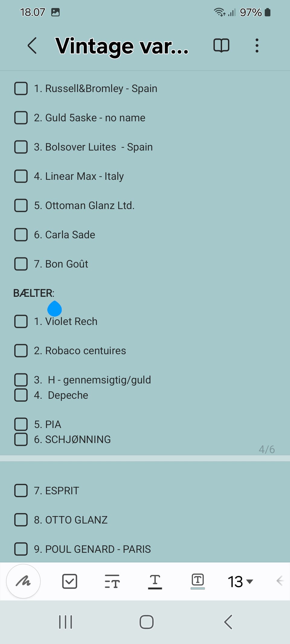This screenshot has height=644, width=290.
Task: Check the Russell&Bromley - Spain checkbox
Action: pyautogui.click(x=21, y=88)
